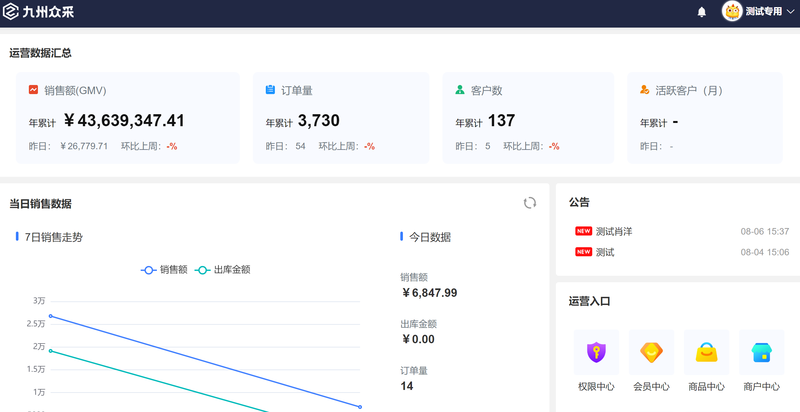The height and width of the screenshot is (412, 800).
Task: Click the 商品中心 label
Action: pyautogui.click(x=706, y=387)
